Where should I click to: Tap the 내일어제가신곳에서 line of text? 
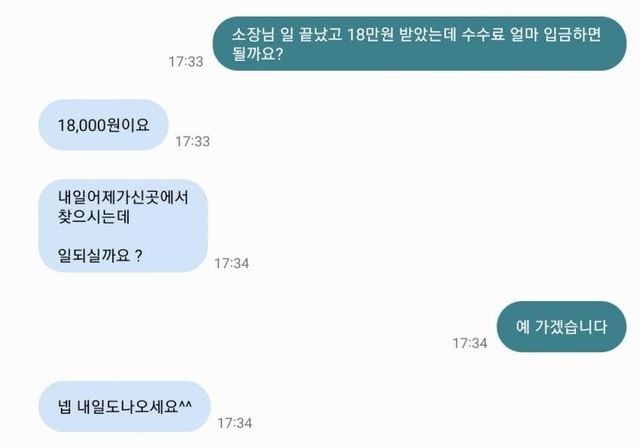[x=123, y=197]
